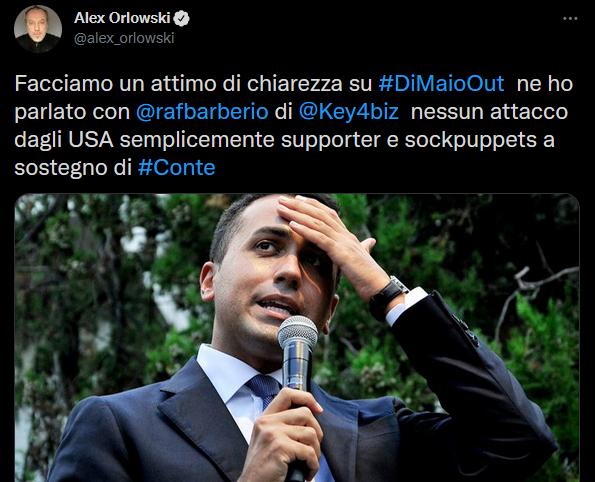The height and width of the screenshot is (482, 595).
Task: Open the @Key4biz profile mention
Action: point(349,112)
